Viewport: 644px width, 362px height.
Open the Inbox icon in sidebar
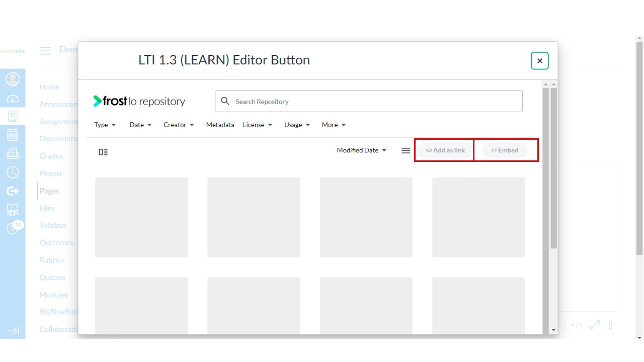coord(13,153)
